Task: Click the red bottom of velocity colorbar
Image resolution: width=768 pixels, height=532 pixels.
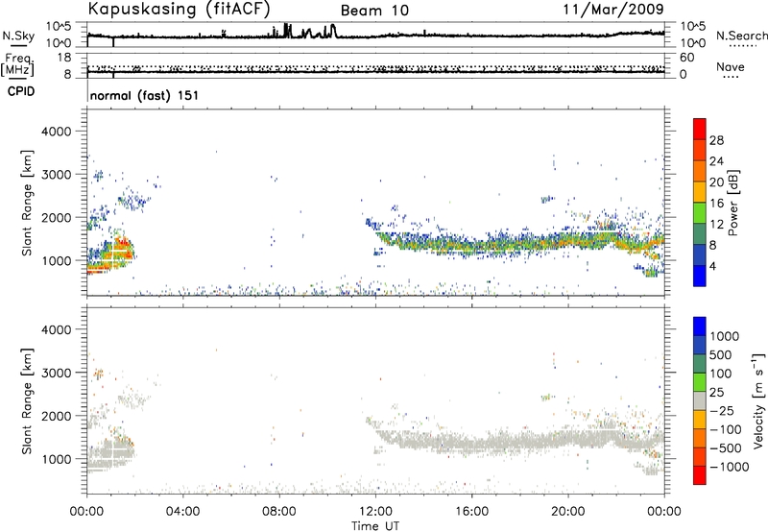Action: click(x=700, y=475)
